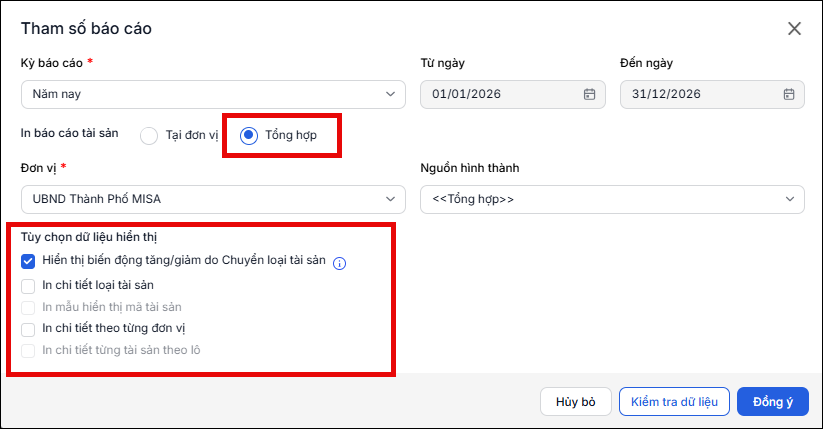823x429 pixels.
Task: Expand the Nguồn hình thành dropdown
Action: pyautogui.click(x=612, y=200)
